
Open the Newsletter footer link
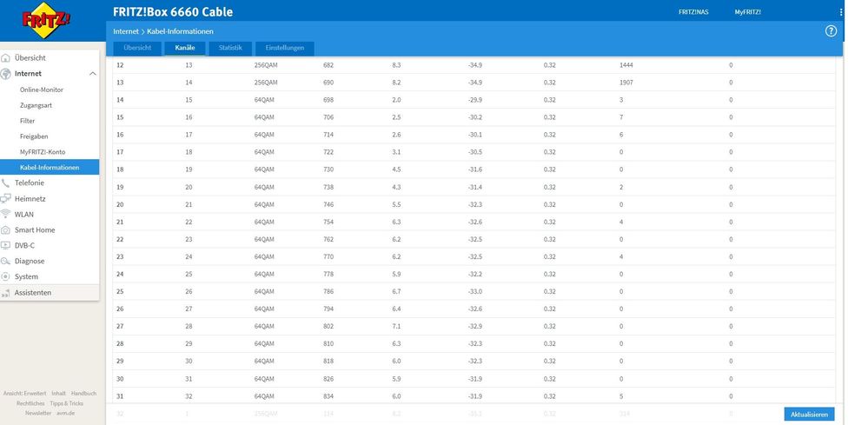38,414
